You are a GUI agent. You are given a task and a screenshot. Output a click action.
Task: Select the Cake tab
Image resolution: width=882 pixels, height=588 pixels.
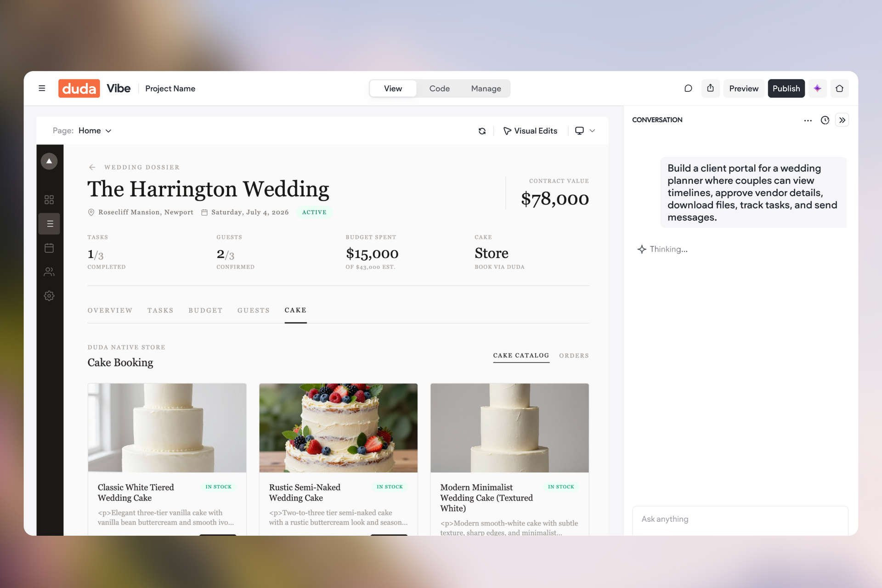(x=295, y=311)
